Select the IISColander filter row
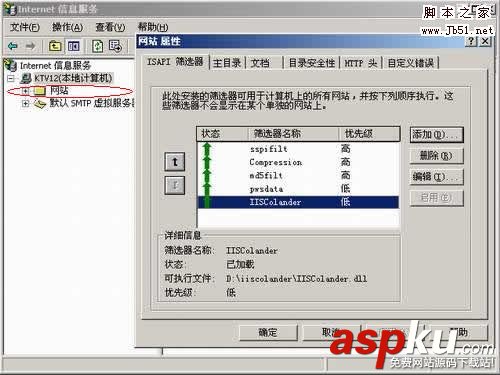Viewport: 500px width, 375px height. coord(299,202)
